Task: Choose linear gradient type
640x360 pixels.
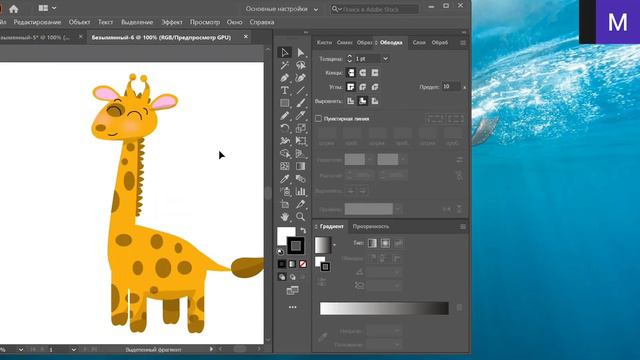Action: click(x=372, y=243)
